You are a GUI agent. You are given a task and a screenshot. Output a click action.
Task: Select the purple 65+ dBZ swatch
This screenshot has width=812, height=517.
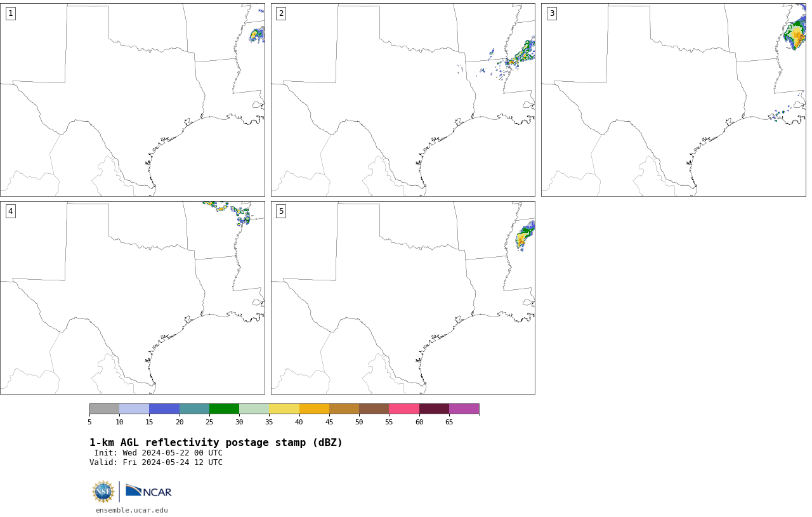click(464, 409)
